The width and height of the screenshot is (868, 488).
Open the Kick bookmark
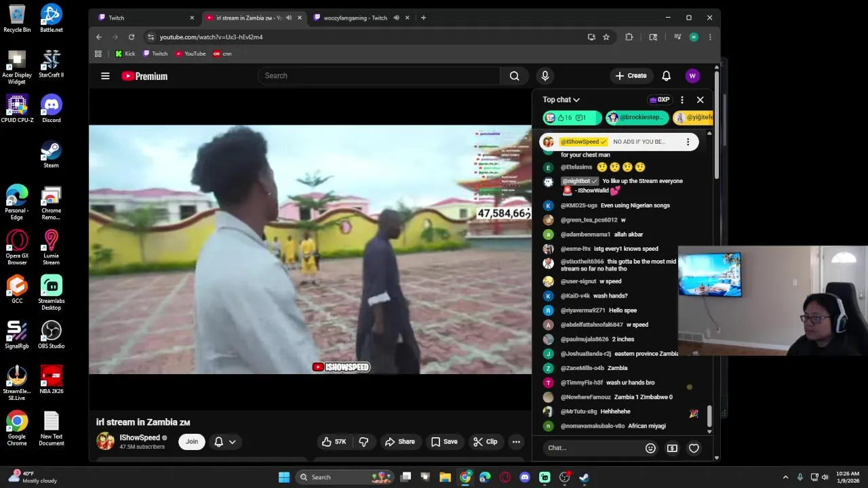click(125, 54)
